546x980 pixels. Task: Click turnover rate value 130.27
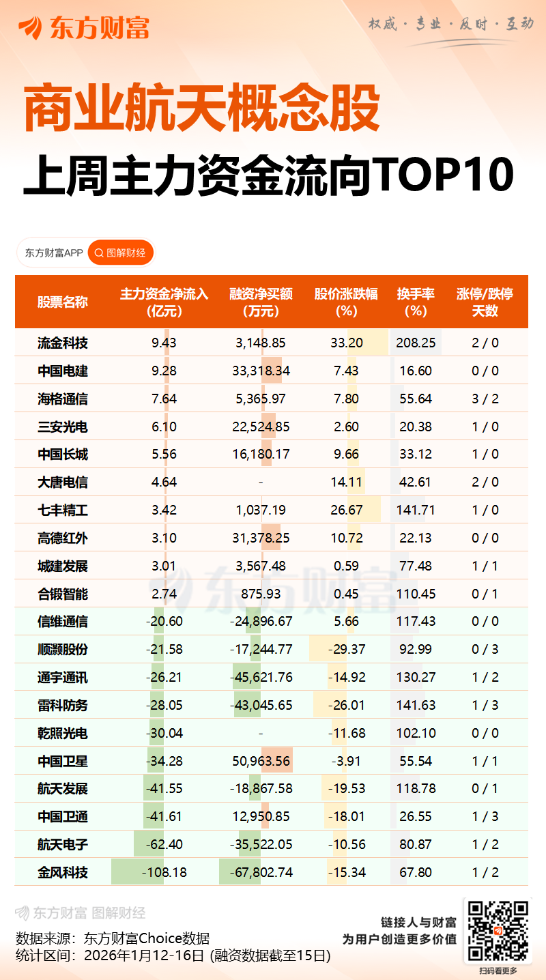coord(416,677)
